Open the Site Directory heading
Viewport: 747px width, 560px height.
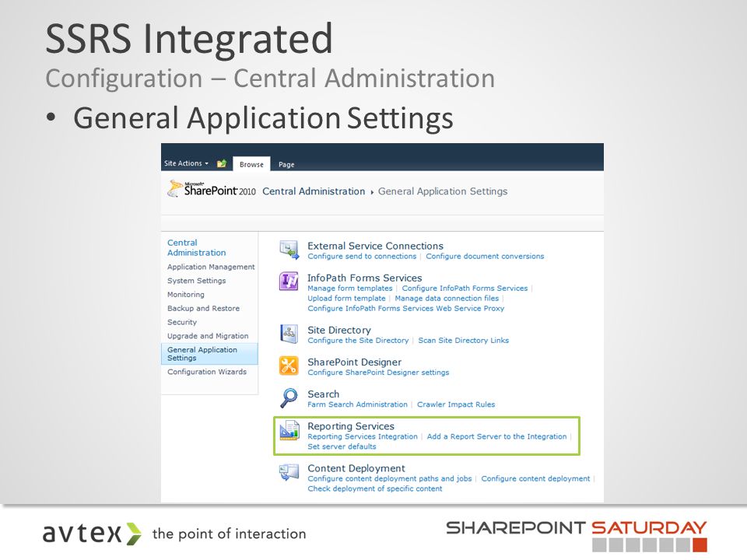pos(339,331)
